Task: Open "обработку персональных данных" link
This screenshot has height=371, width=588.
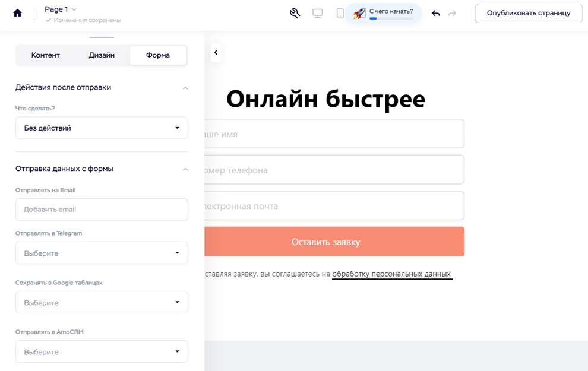Action: click(x=391, y=274)
